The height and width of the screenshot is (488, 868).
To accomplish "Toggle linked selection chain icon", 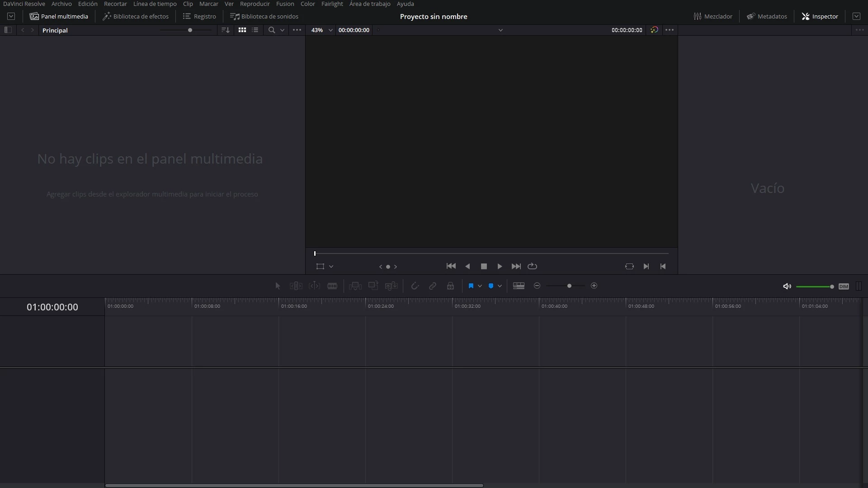I will (433, 286).
